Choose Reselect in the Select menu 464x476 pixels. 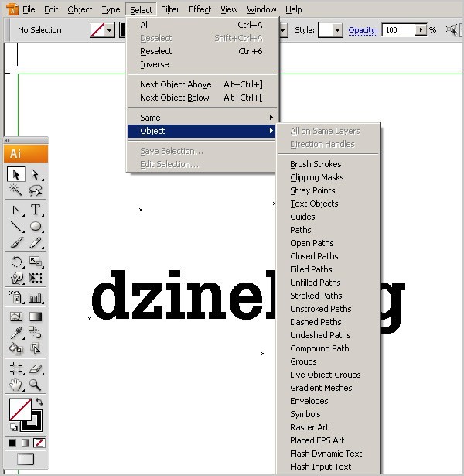point(201,51)
